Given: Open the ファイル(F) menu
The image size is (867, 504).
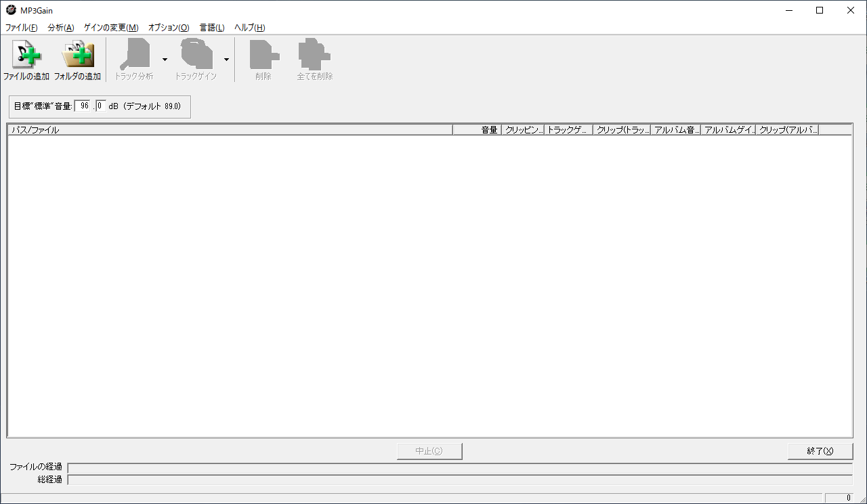Looking at the screenshot, I should tap(22, 28).
